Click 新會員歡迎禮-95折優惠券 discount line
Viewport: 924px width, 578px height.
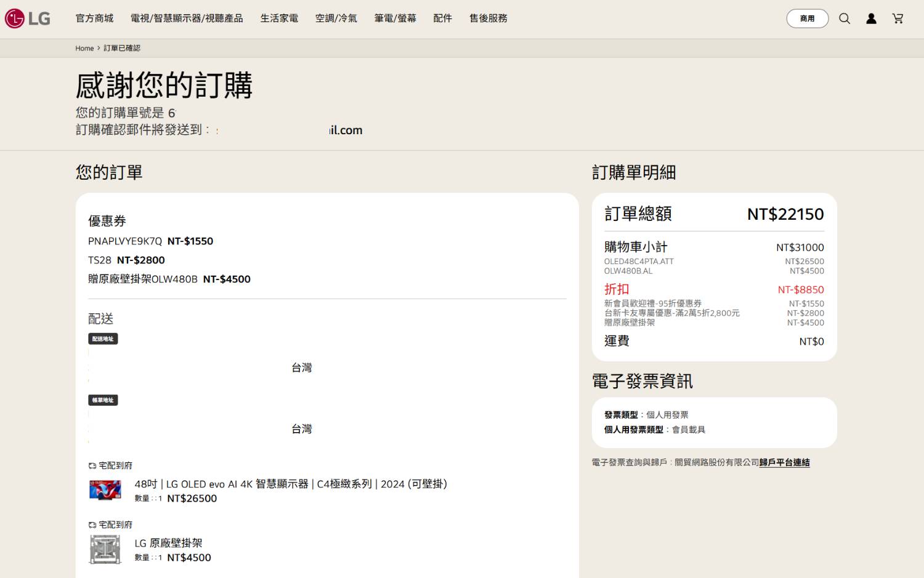click(x=652, y=303)
